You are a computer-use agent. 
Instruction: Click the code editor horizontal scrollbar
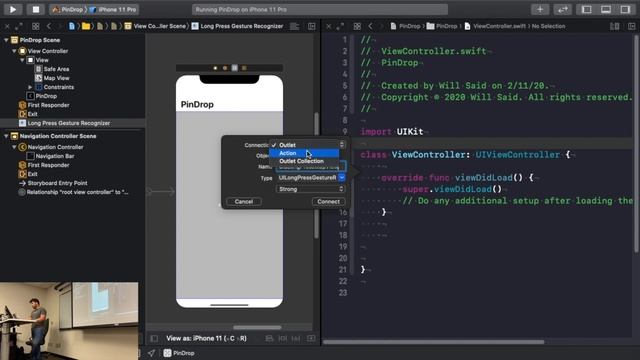pos(434,342)
